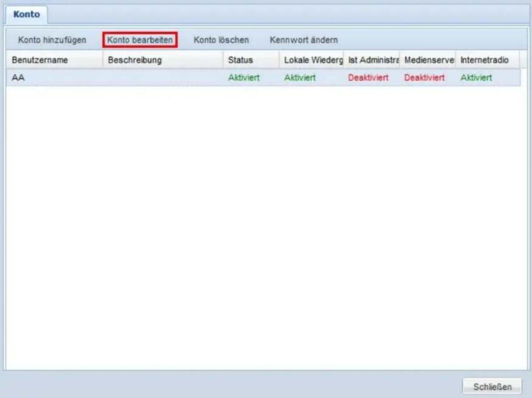The width and height of the screenshot is (532, 398).
Task: Click Aktiviert under Internetradio column
Action: [x=476, y=78]
